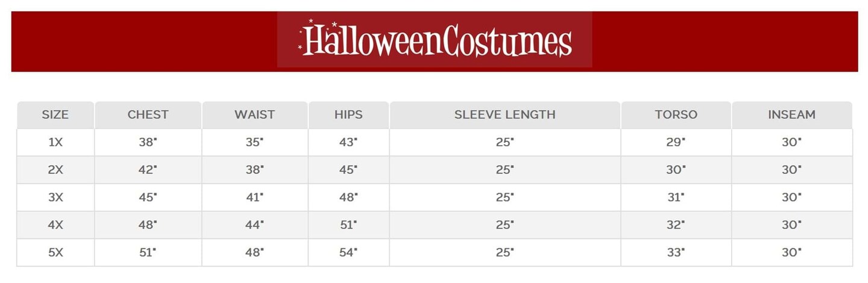Select the 5X size row label
The width and height of the screenshot is (868, 283).
[x=55, y=253]
